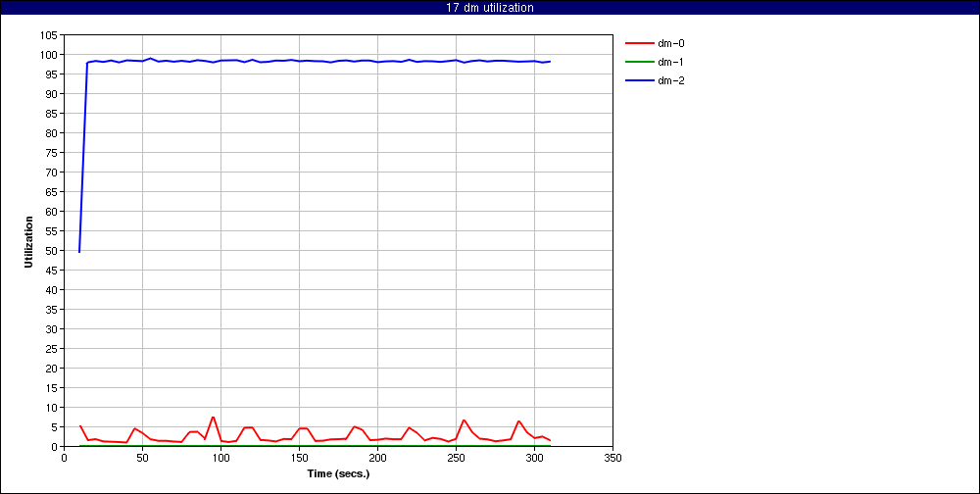Select the dm-2 legend entry
Screen dimensions: 980x494
tap(655, 80)
